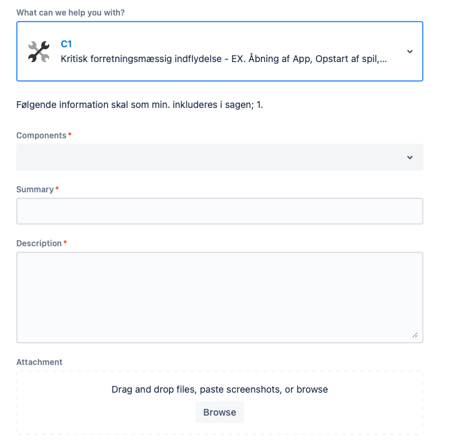Click the Attachment section label
This screenshot has height=448, width=476.
(x=39, y=362)
